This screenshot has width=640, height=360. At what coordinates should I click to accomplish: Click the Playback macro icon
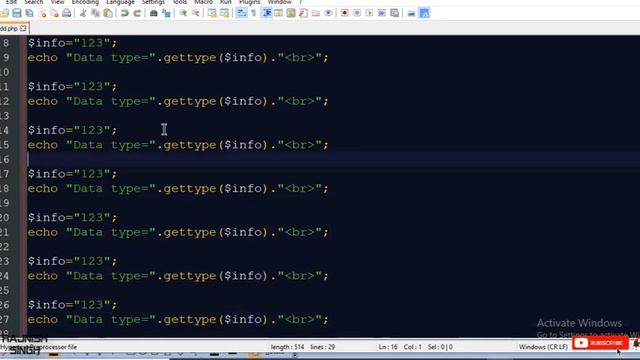pos(369,13)
